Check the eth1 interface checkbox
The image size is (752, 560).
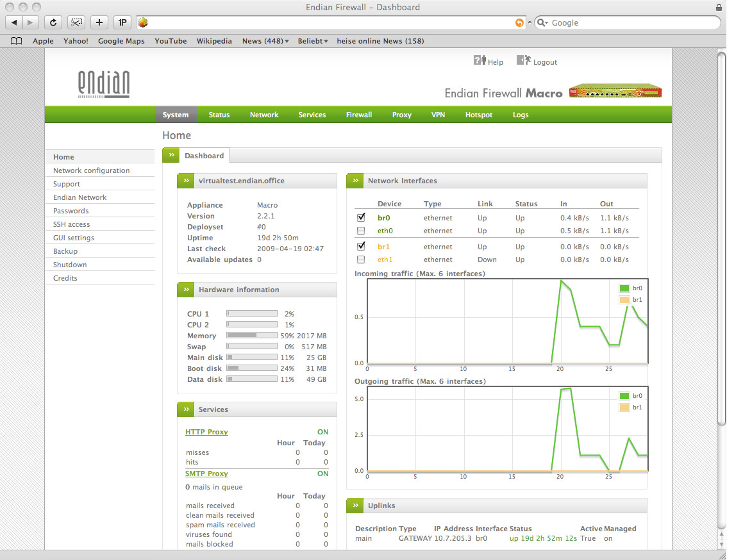[x=361, y=259]
